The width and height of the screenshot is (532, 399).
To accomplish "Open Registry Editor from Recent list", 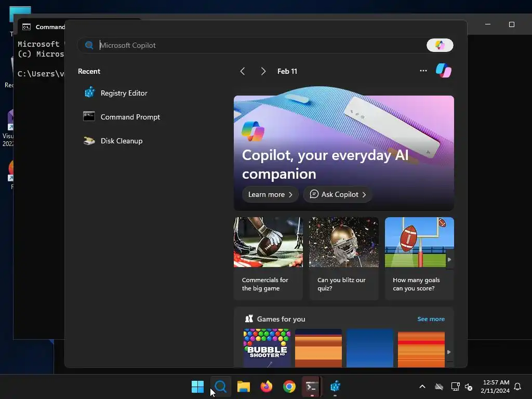I will click(116, 93).
